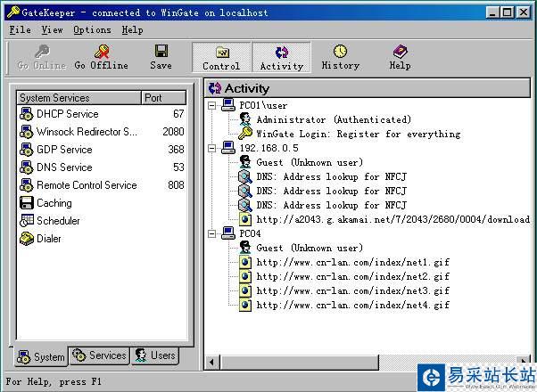Click port value 2080
The width and height of the screenshot is (537, 392).
(x=173, y=132)
